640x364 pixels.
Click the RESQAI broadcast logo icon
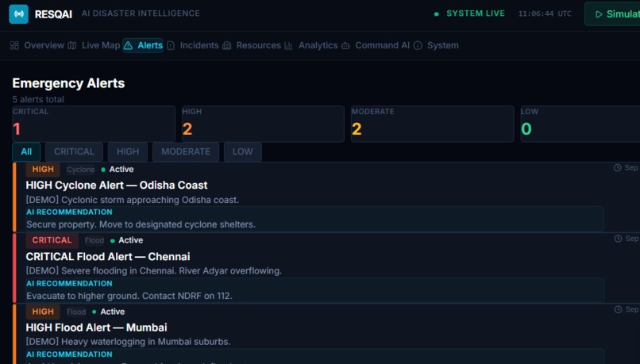(19, 13)
